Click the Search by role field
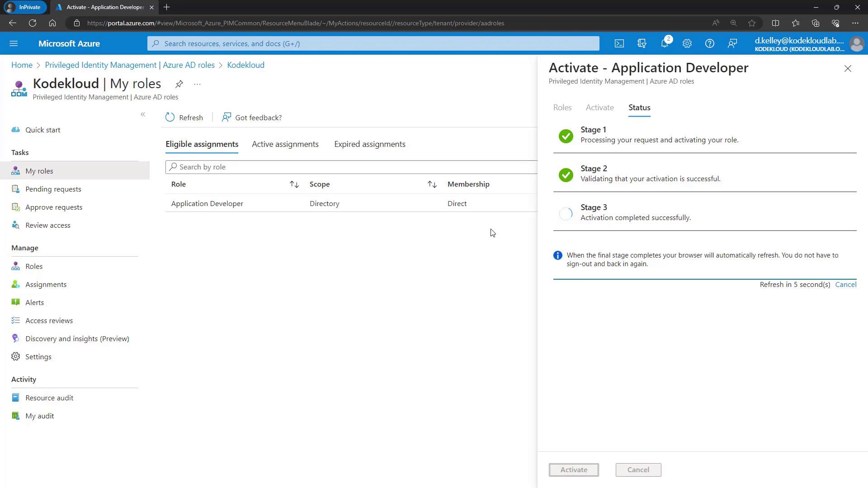Image resolution: width=868 pixels, height=488 pixels. (353, 167)
